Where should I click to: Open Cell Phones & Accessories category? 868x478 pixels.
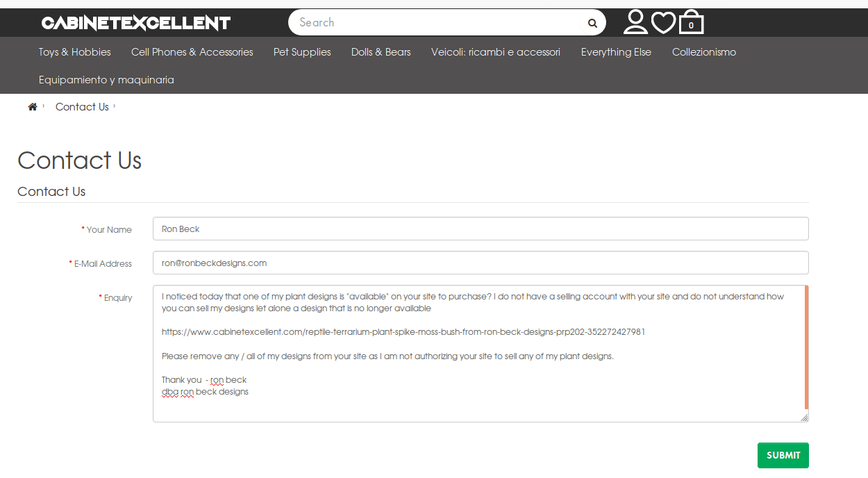click(x=192, y=52)
